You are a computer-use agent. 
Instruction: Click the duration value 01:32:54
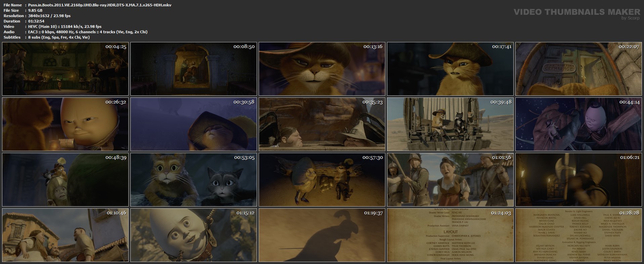coord(36,21)
